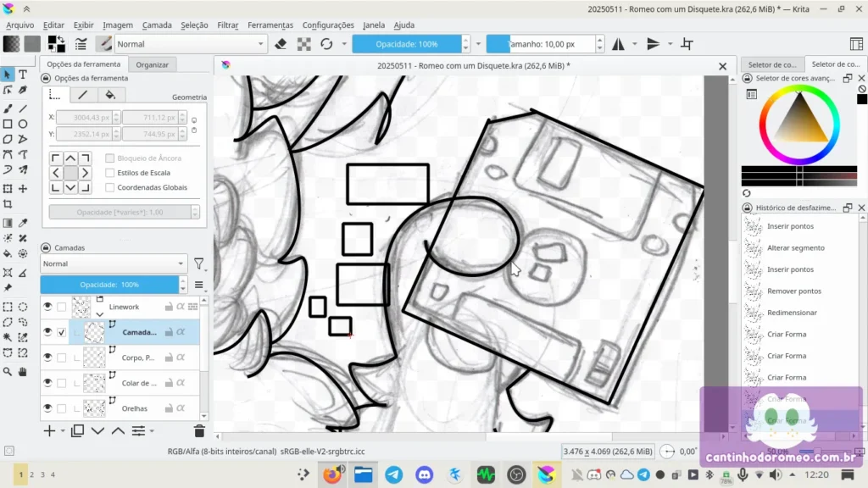Duplicate the current layer
Image resolution: width=868 pixels, height=488 pixels.
[77, 430]
